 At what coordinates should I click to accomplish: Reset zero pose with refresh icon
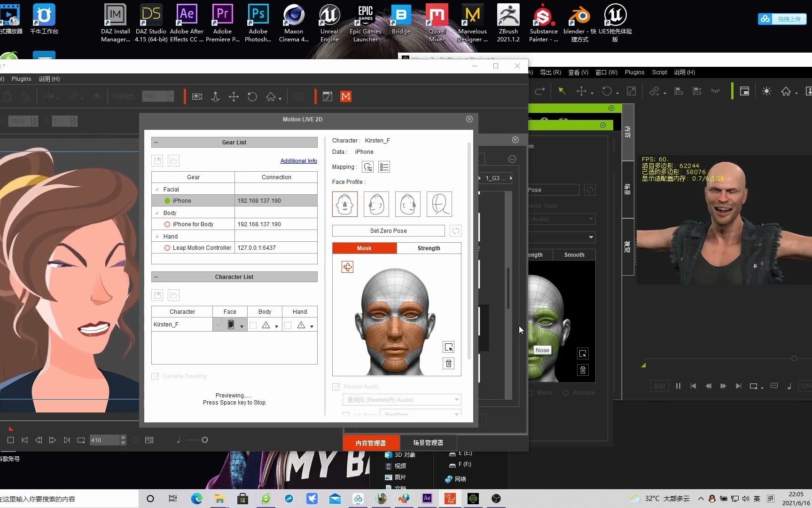click(455, 231)
